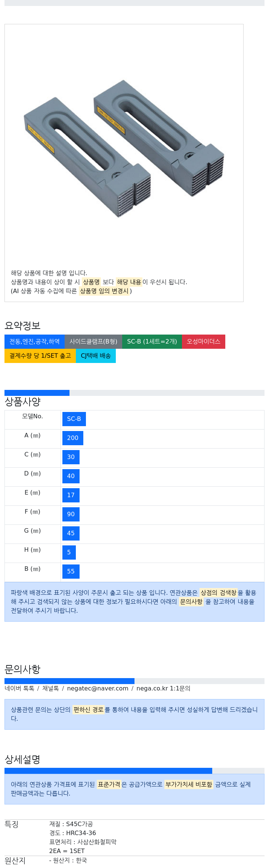Click the SC-B model number value

pos(74,419)
